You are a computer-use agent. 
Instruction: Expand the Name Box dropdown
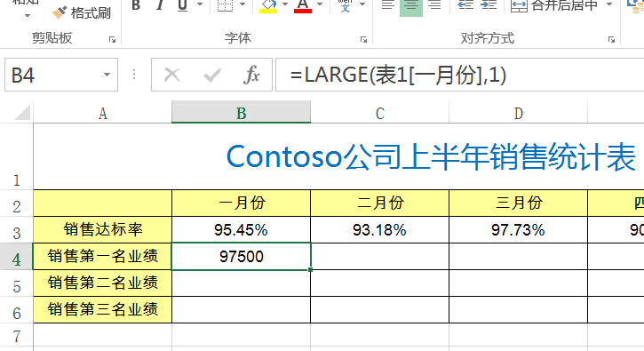coord(107,75)
